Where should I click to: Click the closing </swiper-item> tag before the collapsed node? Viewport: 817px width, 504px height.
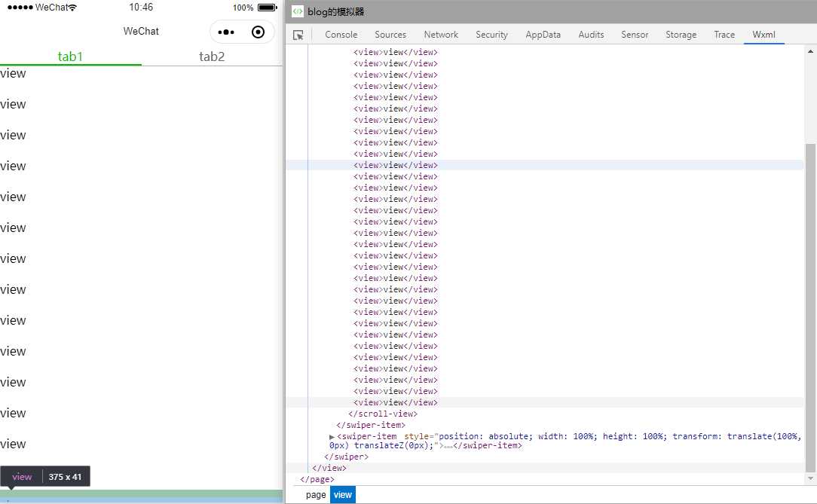click(371, 426)
